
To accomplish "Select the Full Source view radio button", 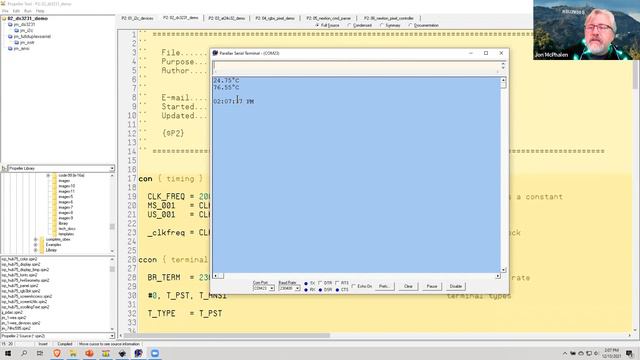I will (317, 25).
